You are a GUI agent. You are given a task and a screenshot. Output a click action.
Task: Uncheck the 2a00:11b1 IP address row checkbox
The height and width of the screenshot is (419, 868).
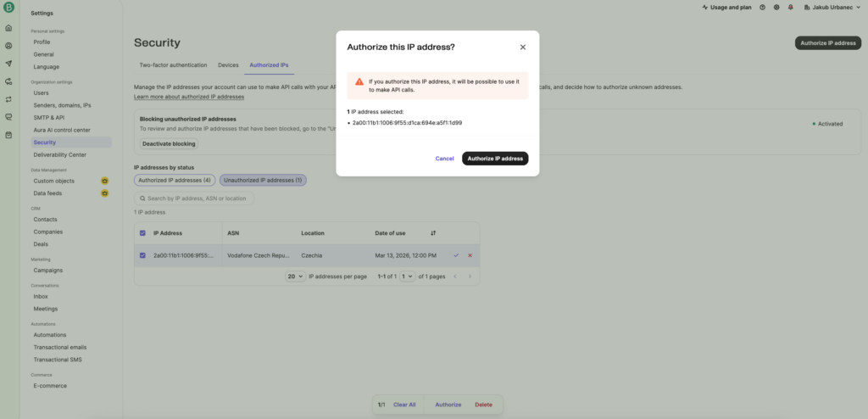tap(142, 255)
